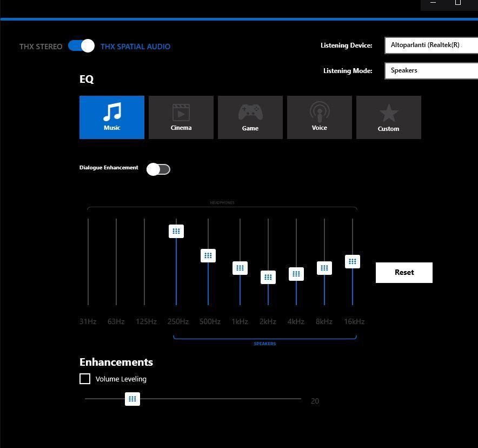Click the 8kHz EQ slider handle
Viewport: 478px width, 448px height.
pos(324,268)
